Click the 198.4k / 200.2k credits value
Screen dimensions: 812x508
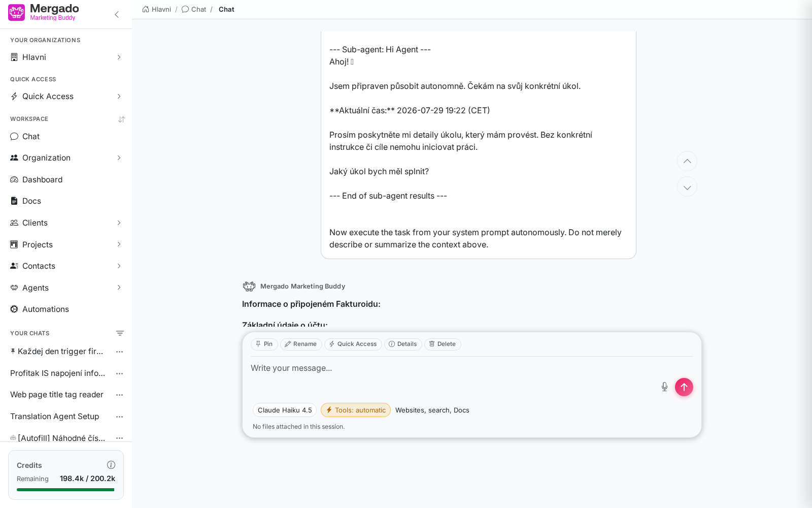coord(87,479)
